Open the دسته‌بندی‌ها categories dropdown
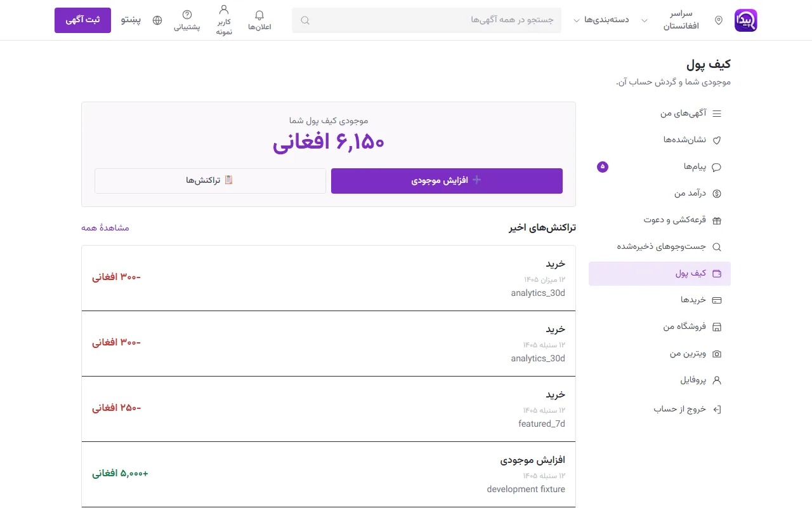This screenshot has height=508, width=812. 602,20
